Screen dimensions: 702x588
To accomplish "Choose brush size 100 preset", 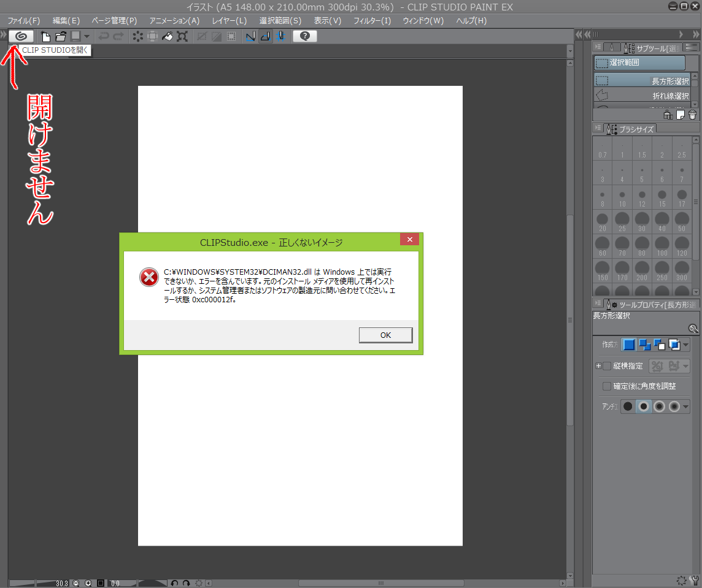I will pyautogui.click(x=661, y=246).
